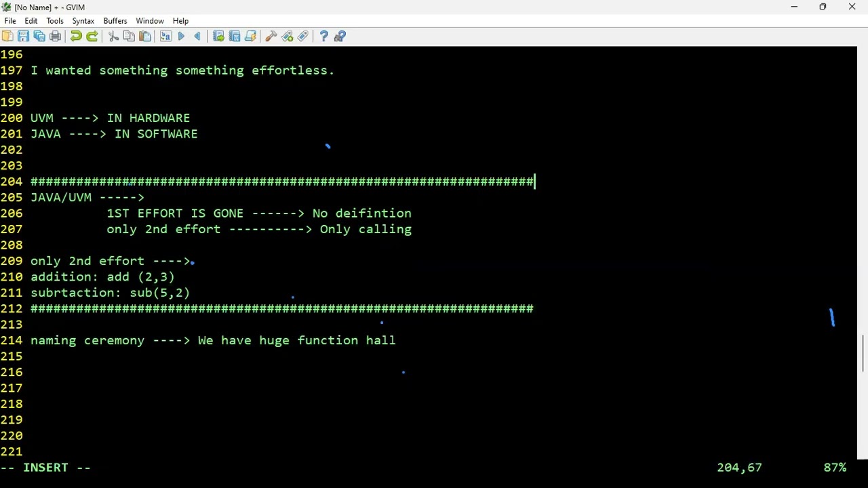Viewport: 868px width, 488px height.
Task: Save current session toolbar icon
Action: pos(235,36)
